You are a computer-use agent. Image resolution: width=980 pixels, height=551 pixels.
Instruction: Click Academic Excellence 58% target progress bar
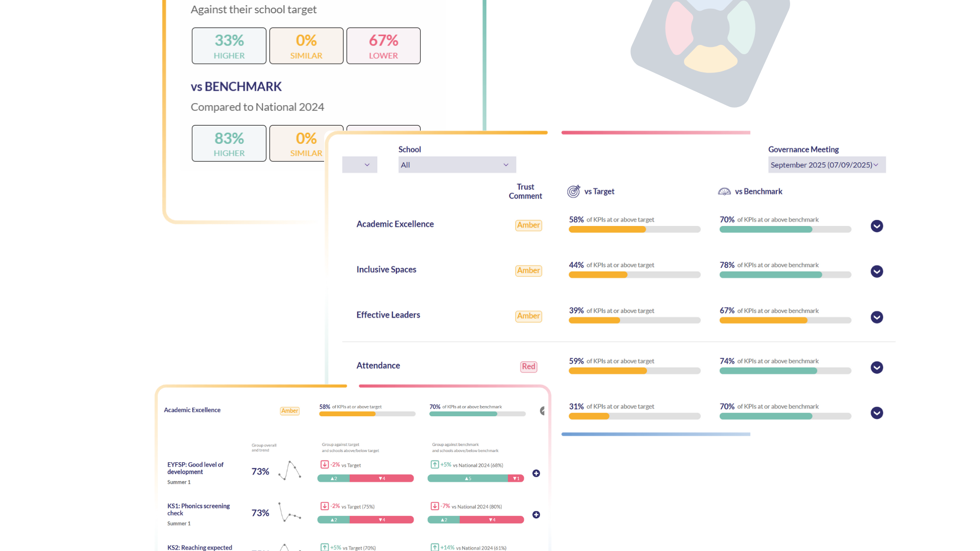click(634, 230)
